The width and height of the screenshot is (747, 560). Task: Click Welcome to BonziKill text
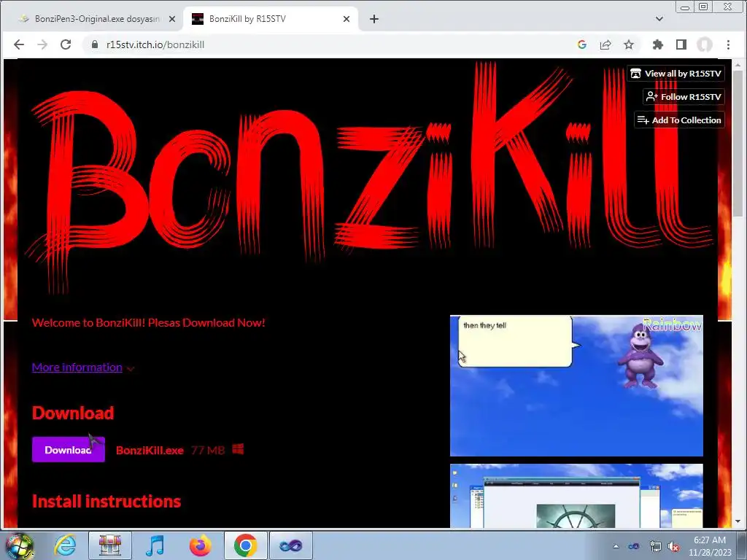pyautogui.click(x=148, y=322)
